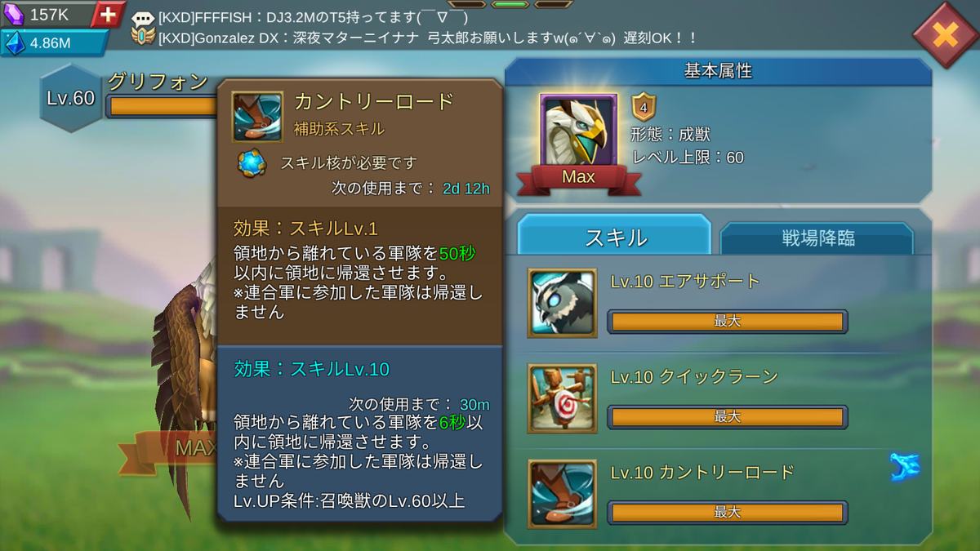980x551 pixels.
Task: Tap the blue winged activate skill icon
Action: 905,468
